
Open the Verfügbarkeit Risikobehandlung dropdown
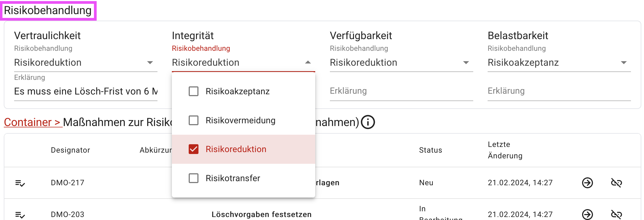point(466,62)
